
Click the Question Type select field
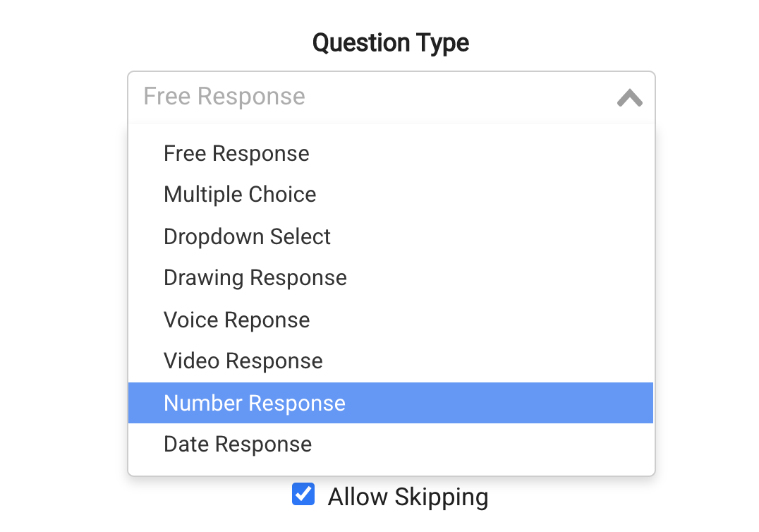coord(390,97)
